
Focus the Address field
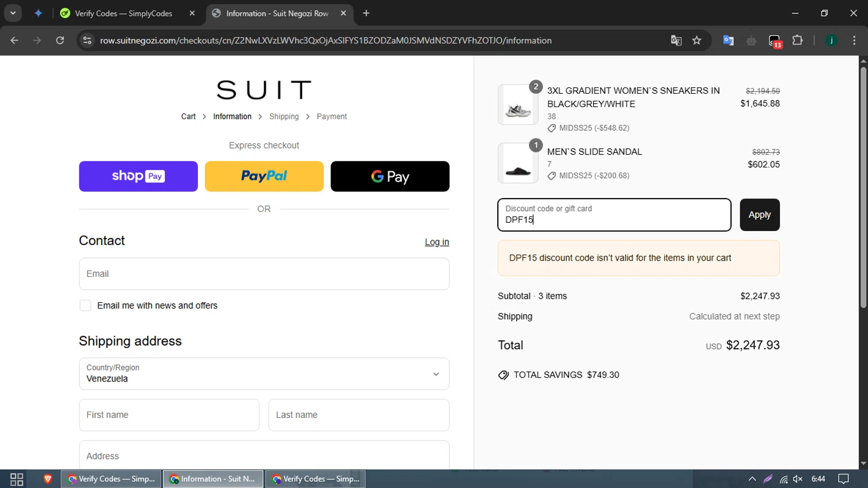[x=264, y=456]
